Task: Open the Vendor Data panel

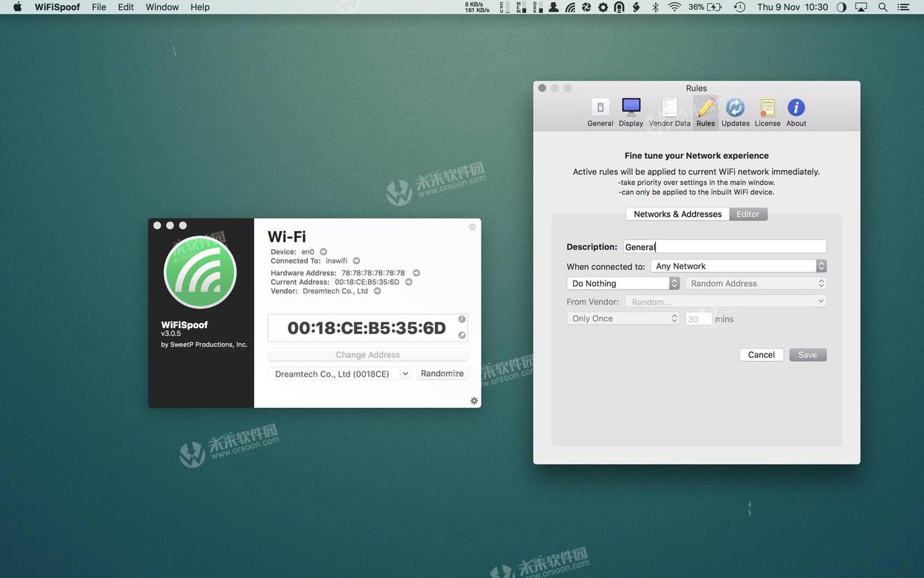Action: tap(670, 110)
